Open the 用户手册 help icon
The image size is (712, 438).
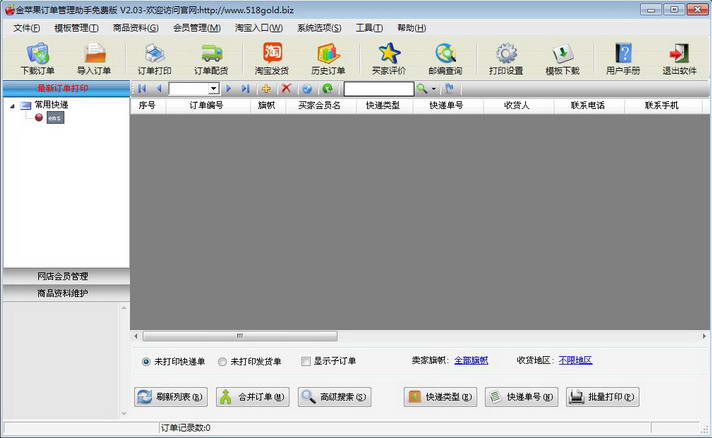623,59
